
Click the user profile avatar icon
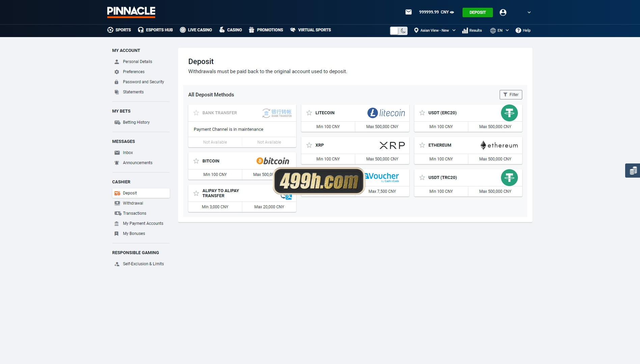coord(503,12)
